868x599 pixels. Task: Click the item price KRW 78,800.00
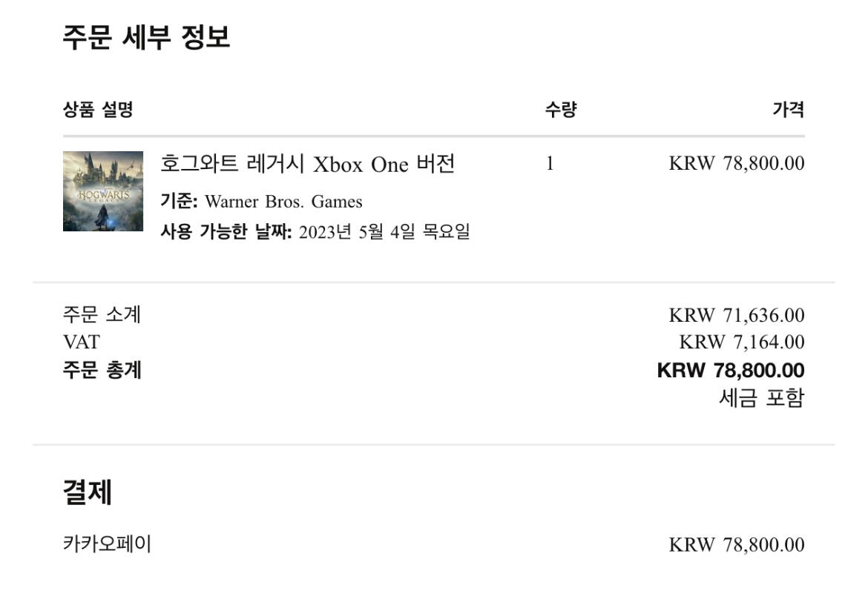(x=736, y=164)
